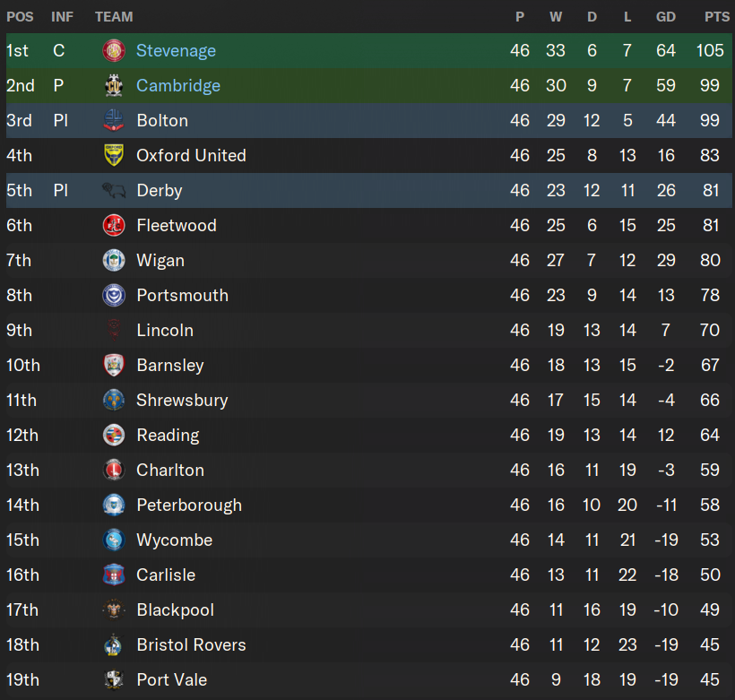Click the TEAM column header
735x700 pixels.
coord(114,16)
